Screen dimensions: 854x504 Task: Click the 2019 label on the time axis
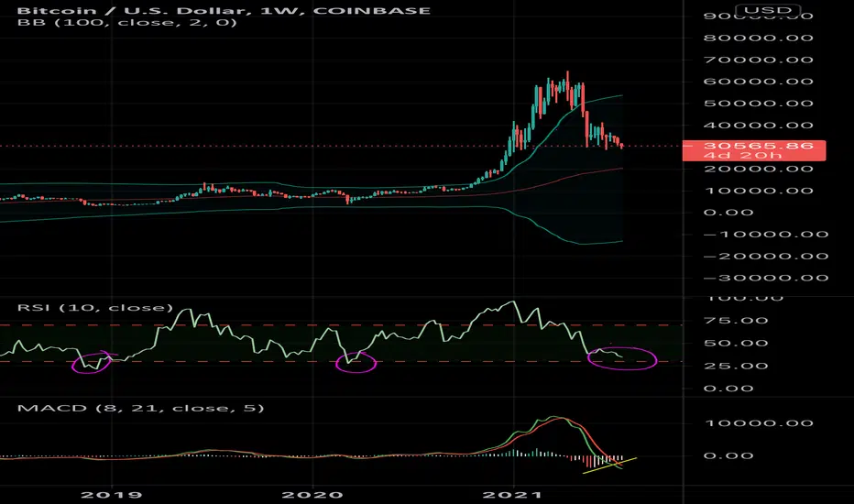coord(111,495)
